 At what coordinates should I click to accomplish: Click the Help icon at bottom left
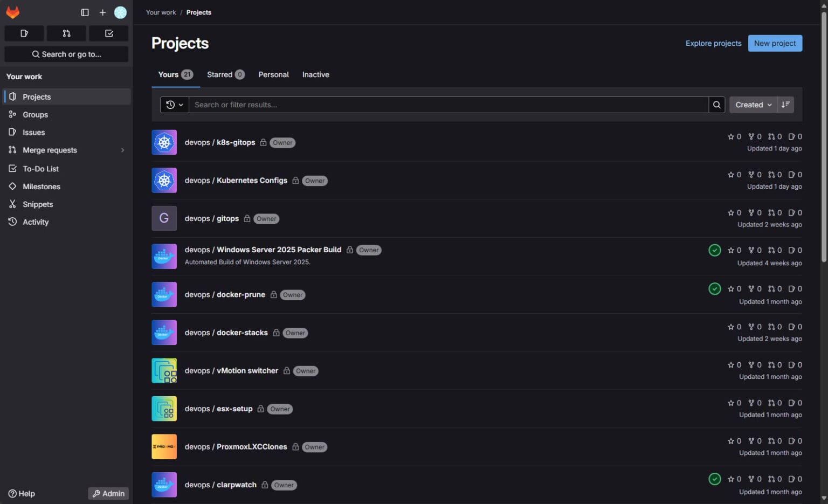tap(12, 493)
